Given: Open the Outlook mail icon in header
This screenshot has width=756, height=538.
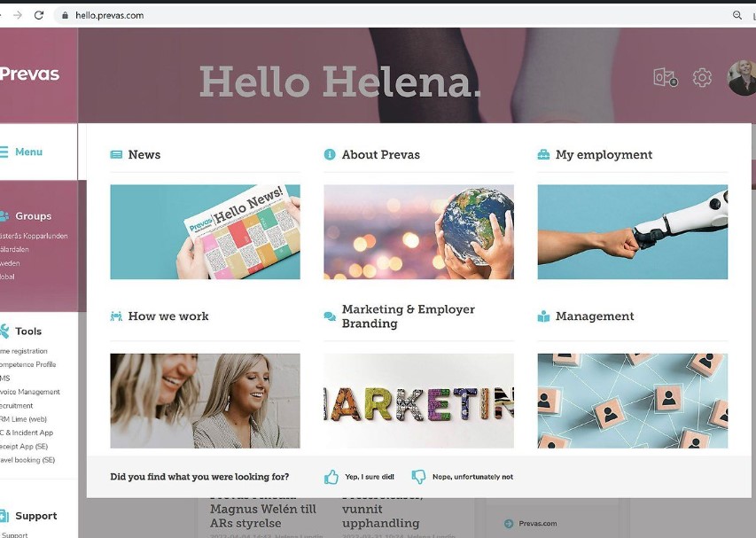Looking at the screenshot, I should pos(666,77).
